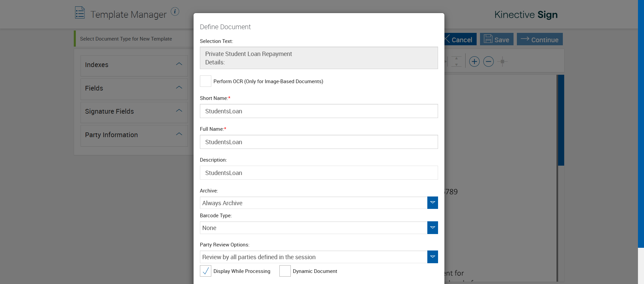
Task: Collapse the Indexes panel
Action: click(179, 64)
